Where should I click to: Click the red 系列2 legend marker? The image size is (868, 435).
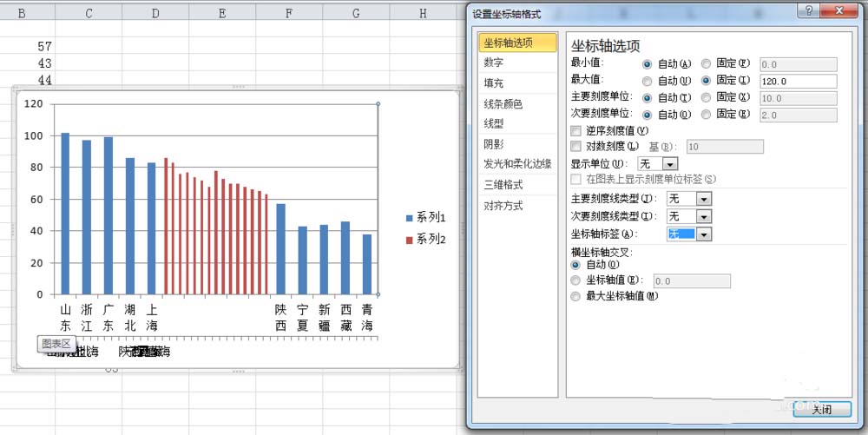[409, 239]
